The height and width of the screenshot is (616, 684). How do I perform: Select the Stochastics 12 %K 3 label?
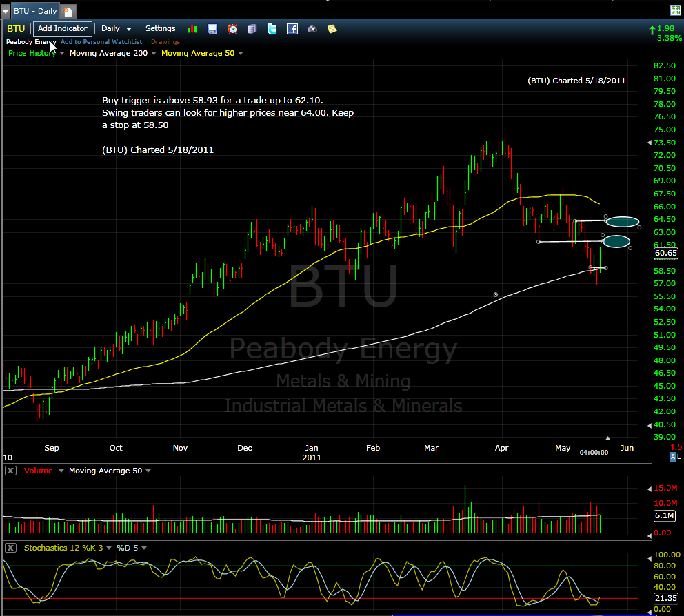pos(63,548)
